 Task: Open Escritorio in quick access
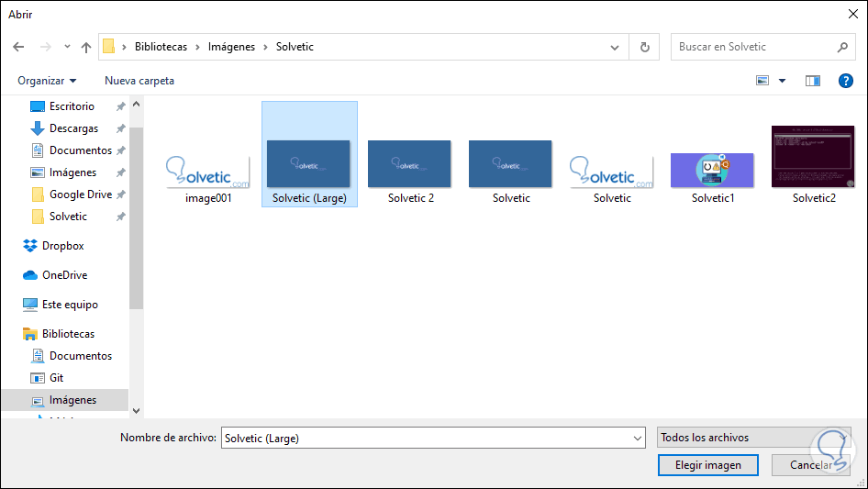[72, 106]
